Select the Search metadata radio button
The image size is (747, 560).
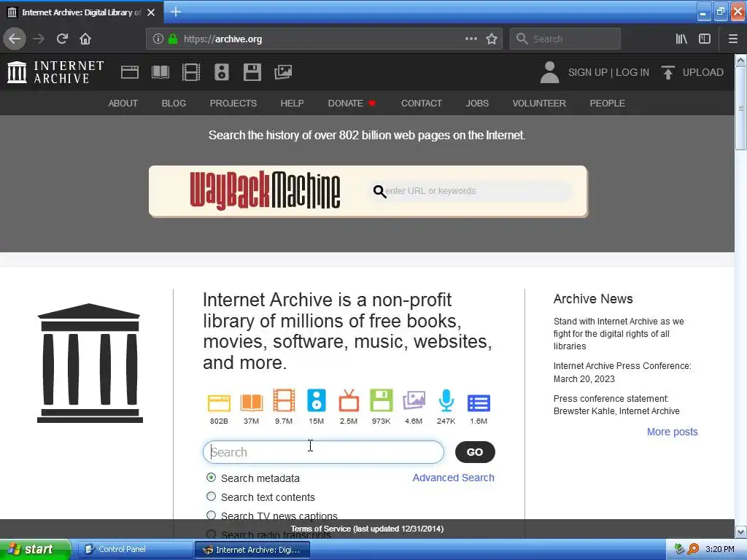[211, 477]
